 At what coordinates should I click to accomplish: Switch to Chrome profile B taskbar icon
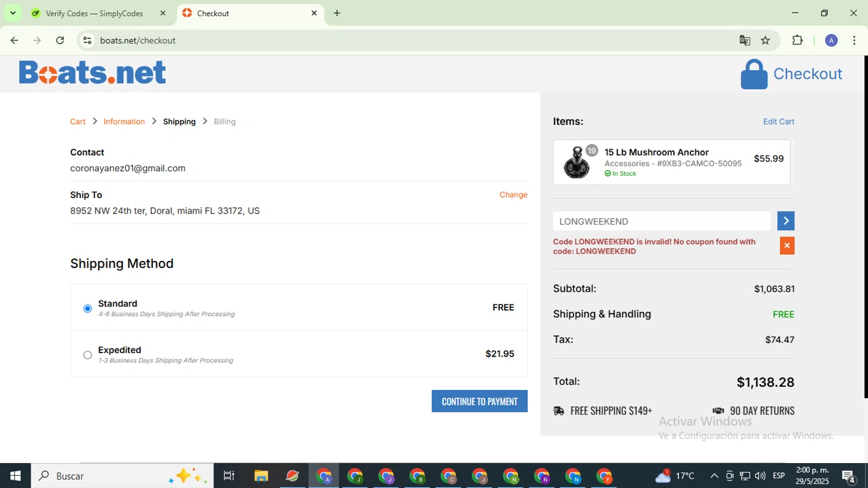pos(417,476)
